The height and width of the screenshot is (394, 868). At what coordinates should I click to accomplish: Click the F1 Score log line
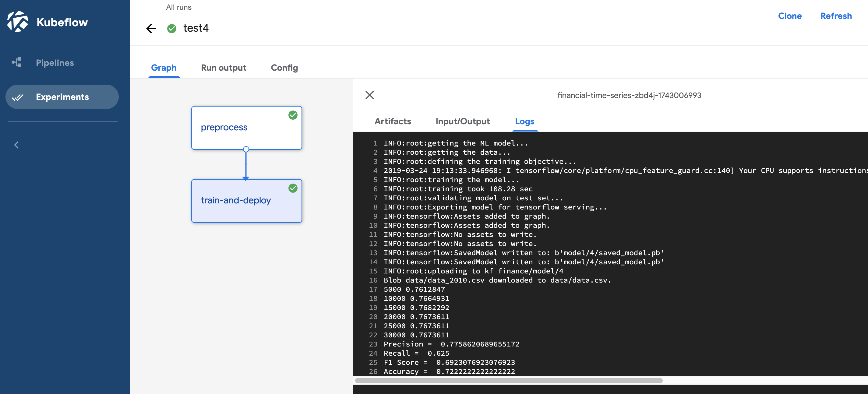449,362
